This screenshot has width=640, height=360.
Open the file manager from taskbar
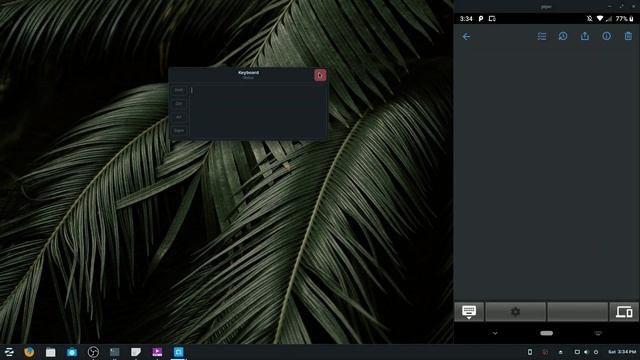pyautogui.click(x=51, y=352)
